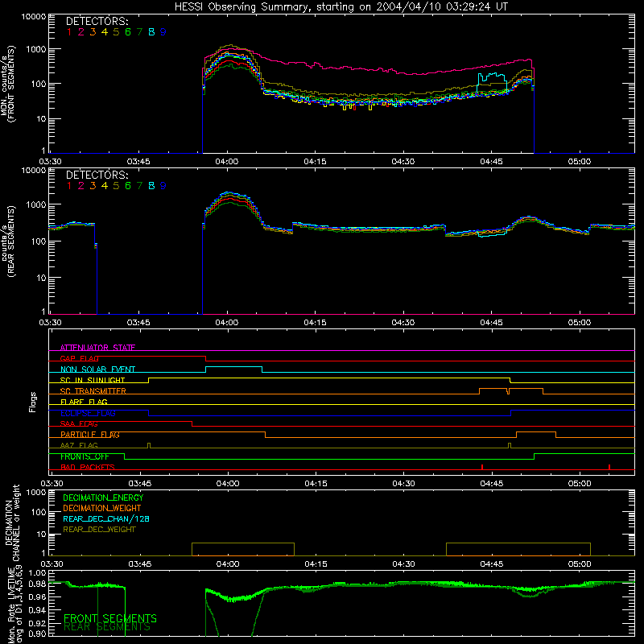Click the 1.00 value on livetime axis
The image size is (644, 644).
pos(38,572)
